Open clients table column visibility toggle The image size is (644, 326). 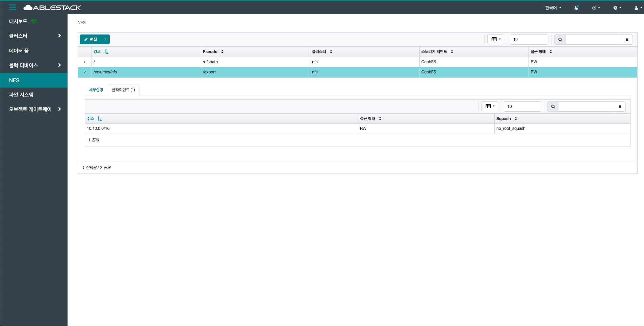tap(489, 107)
